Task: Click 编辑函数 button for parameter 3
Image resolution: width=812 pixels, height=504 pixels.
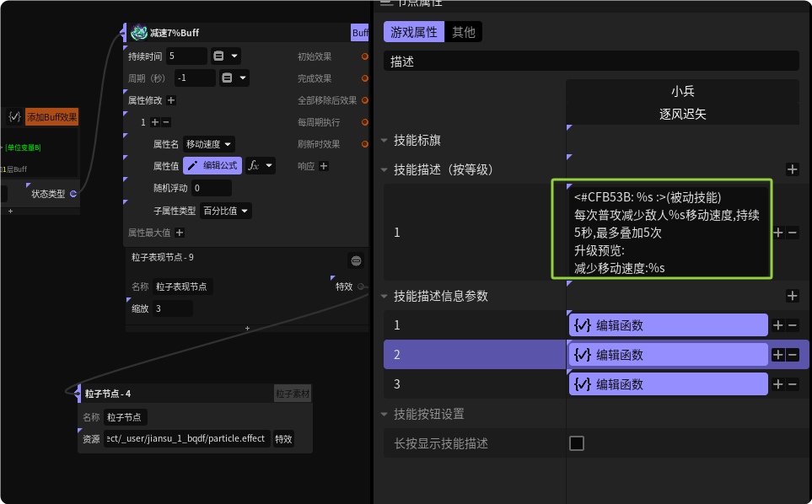Action: point(668,384)
